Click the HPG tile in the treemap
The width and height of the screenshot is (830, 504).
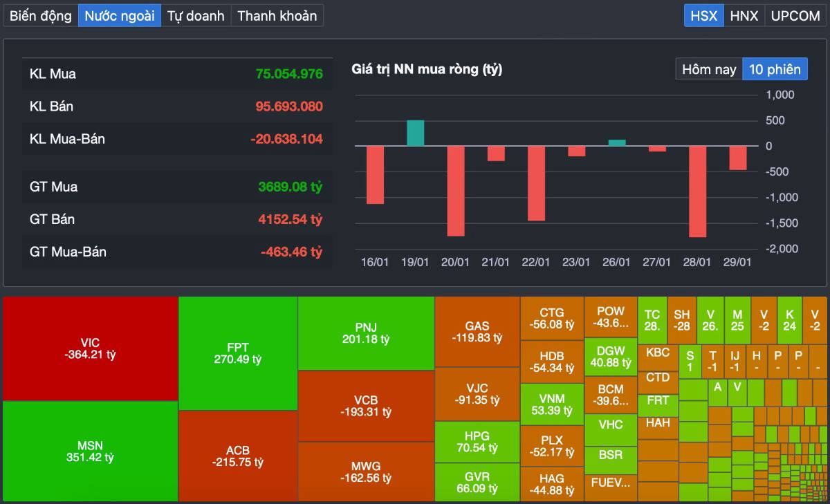click(x=477, y=442)
